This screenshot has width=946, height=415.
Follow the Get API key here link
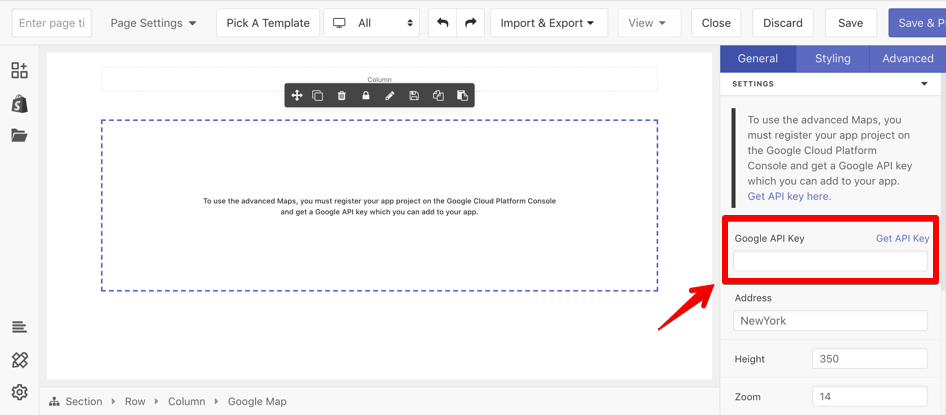(x=789, y=196)
